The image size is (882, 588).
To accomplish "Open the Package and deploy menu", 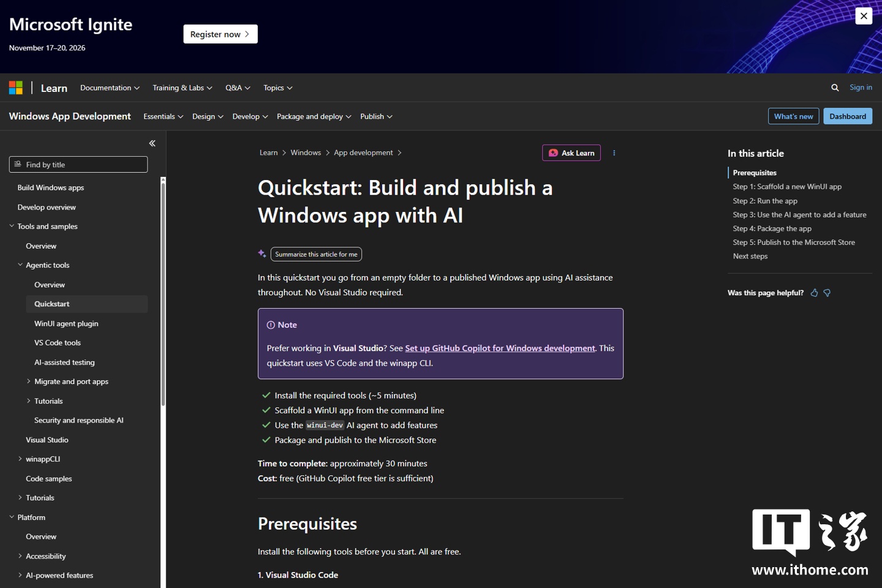I will [x=314, y=116].
